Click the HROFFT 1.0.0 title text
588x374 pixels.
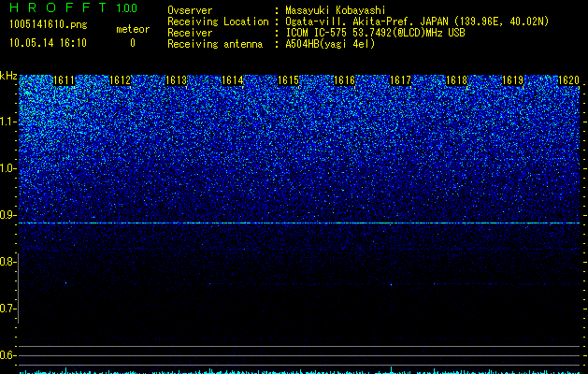point(73,7)
